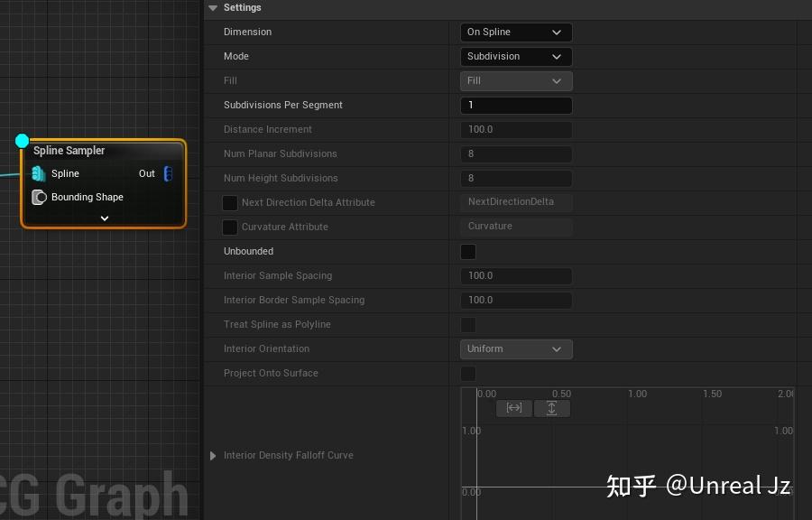This screenshot has width=812, height=520.
Task: Click the Spline Sampler title text
Action: pos(70,150)
